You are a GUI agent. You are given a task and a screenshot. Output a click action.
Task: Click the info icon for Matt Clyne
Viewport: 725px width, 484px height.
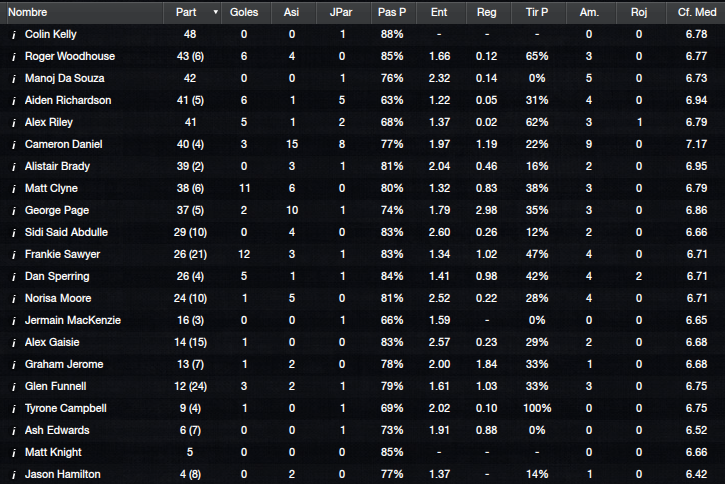tap(14, 189)
